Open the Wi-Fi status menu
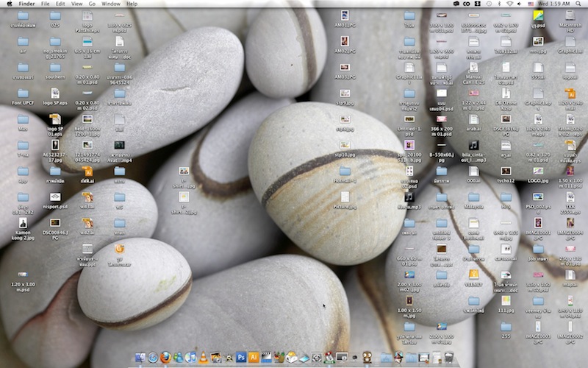 [509, 4]
